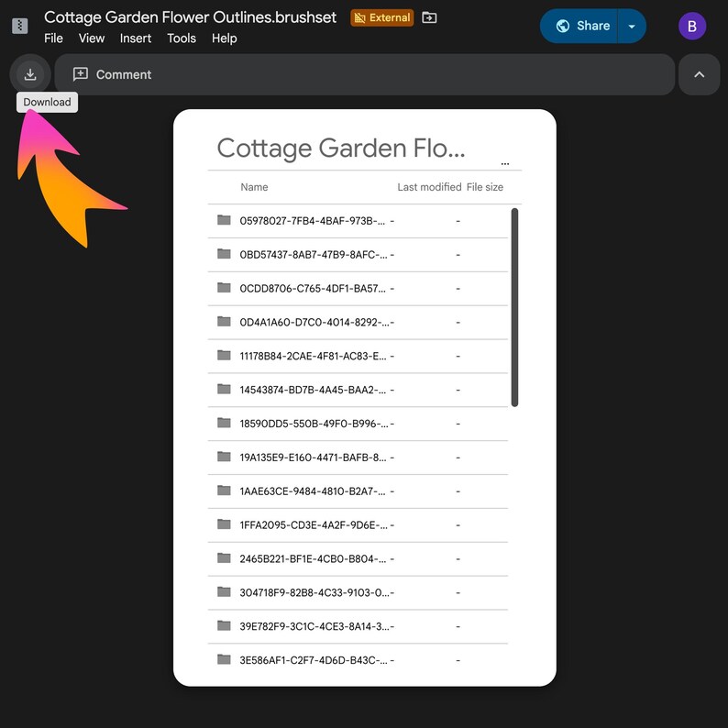
Task: Click the External badge
Action: click(382, 17)
